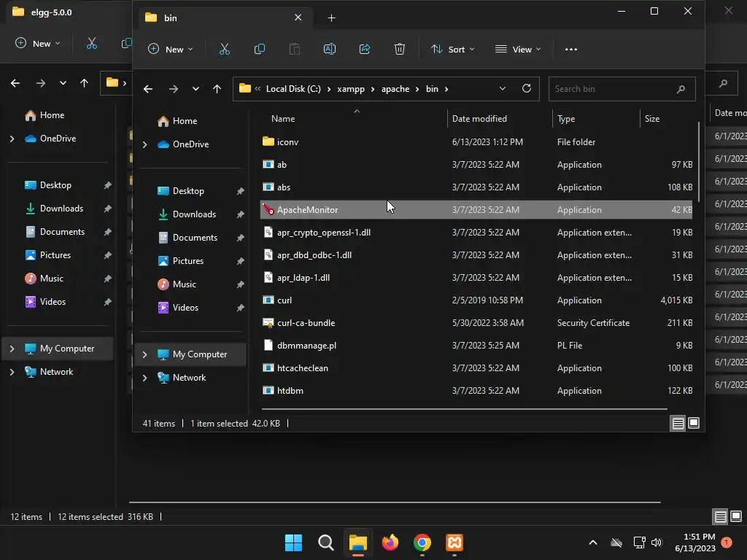Open the clock and date in taskbar
This screenshot has width=747, height=560.
click(695, 542)
